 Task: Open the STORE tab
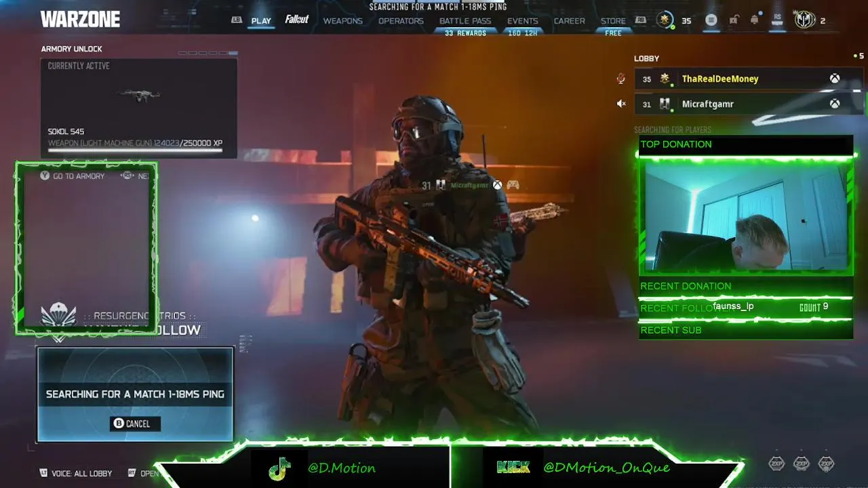coord(613,21)
